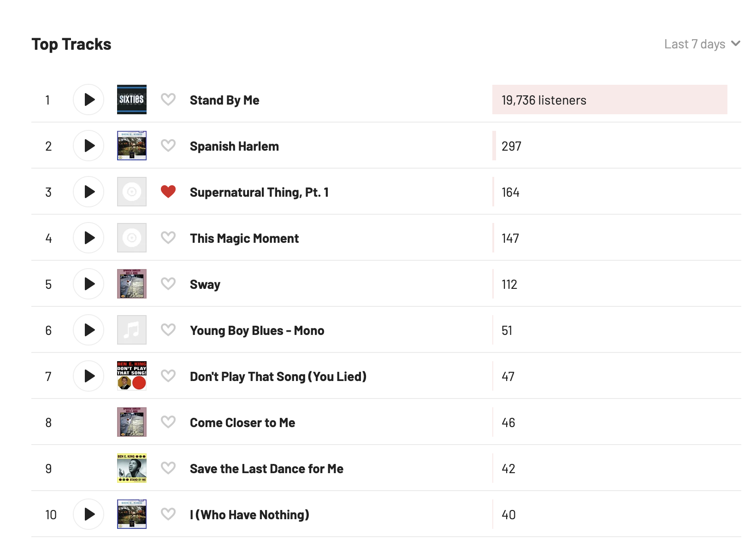Start playback of Supernatural Thing, Pt. 1
This screenshot has height=551, width=756.
point(89,192)
